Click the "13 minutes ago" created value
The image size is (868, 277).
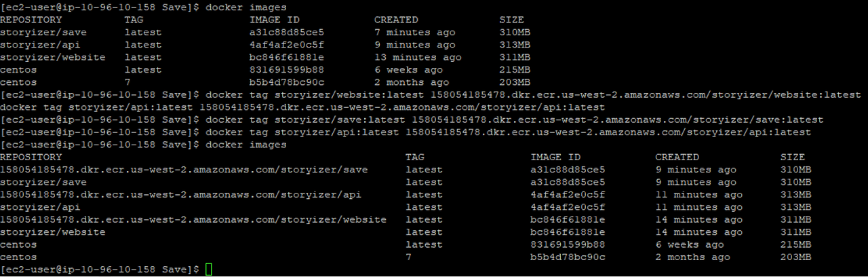coord(418,58)
